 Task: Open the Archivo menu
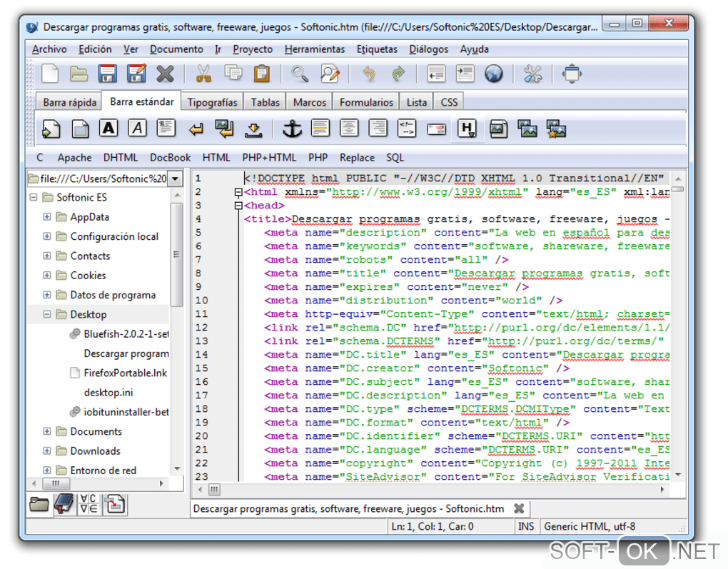pos(49,49)
